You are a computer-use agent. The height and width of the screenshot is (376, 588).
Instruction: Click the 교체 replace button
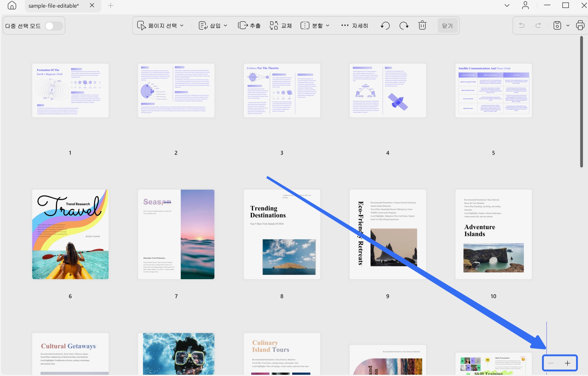pyautogui.click(x=281, y=26)
